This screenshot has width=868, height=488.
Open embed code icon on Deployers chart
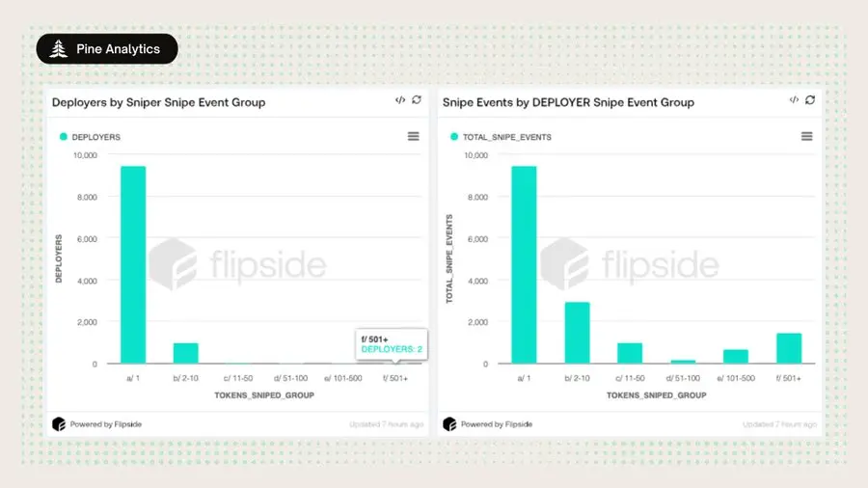[400, 100]
